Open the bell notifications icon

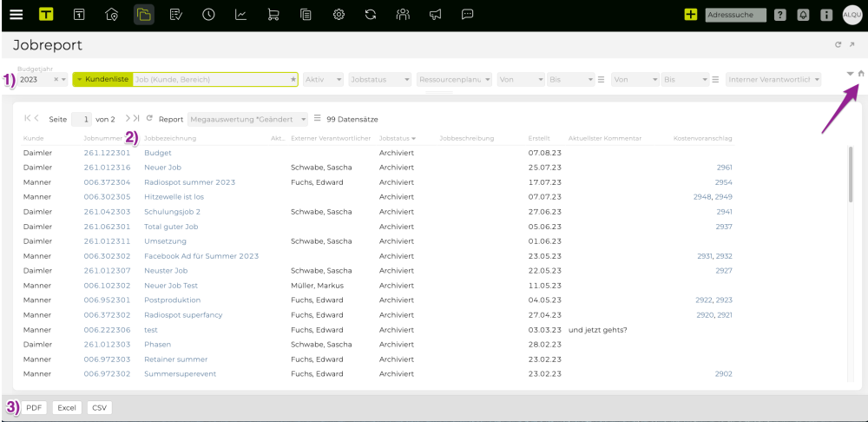tap(803, 15)
